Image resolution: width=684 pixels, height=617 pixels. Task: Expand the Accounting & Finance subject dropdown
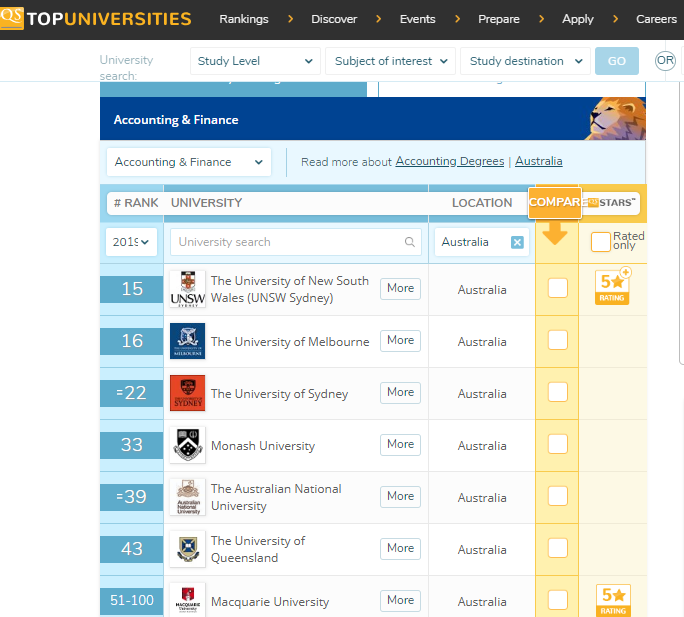click(x=188, y=162)
